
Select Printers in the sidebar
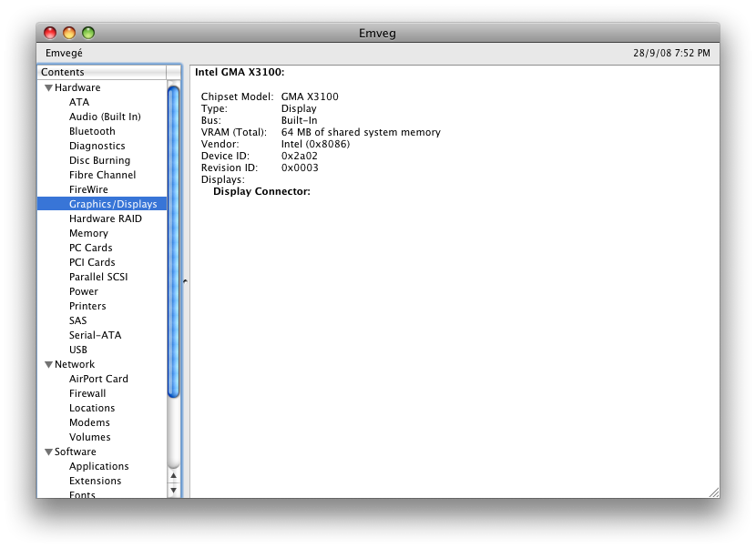click(x=87, y=306)
